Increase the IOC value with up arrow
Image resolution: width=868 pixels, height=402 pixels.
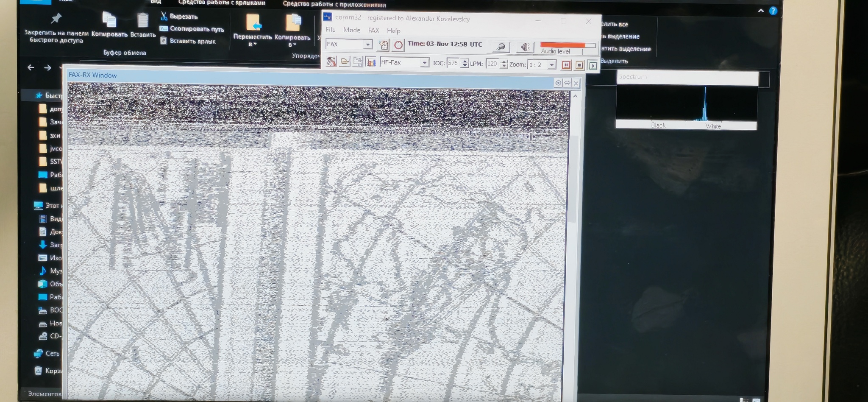[465, 61]
